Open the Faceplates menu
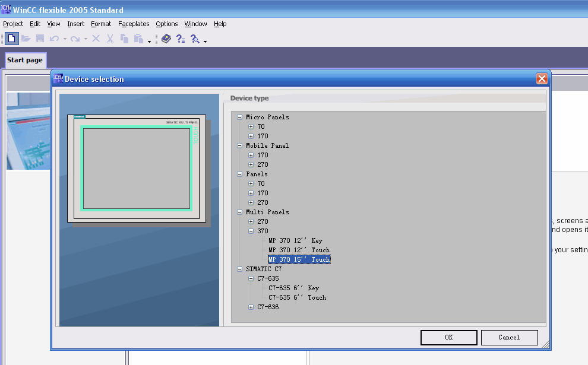This screenshot has height=365, width=588. pos(134,24)
